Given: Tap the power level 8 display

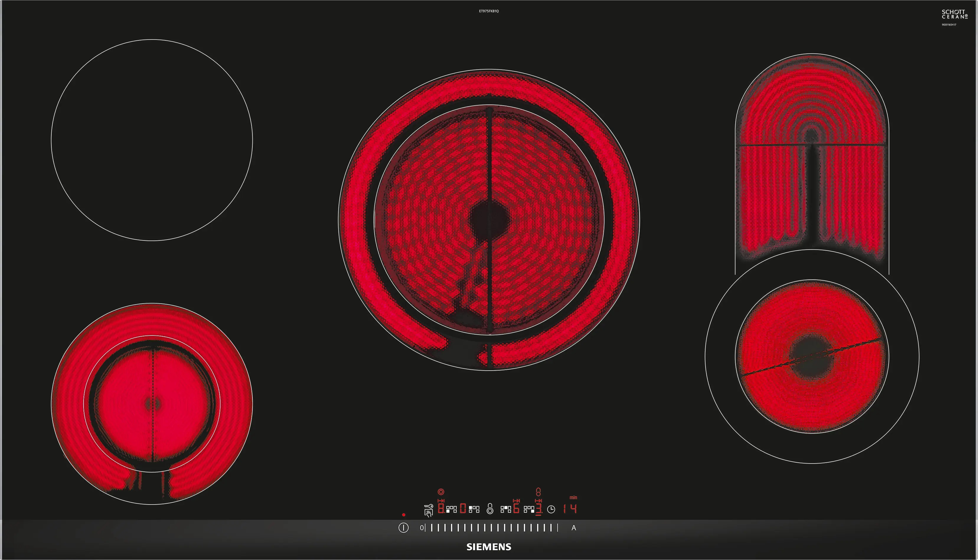Looking at the screenshot, I should pos(441,508).
